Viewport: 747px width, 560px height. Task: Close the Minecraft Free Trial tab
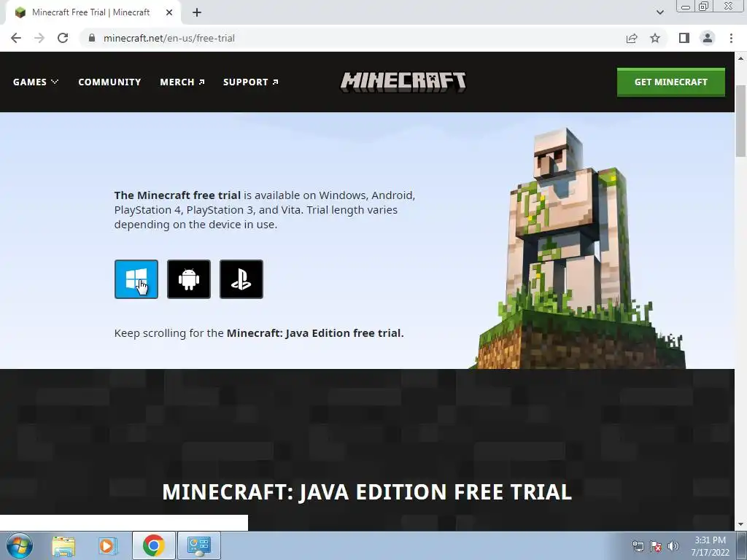[169, 12]
